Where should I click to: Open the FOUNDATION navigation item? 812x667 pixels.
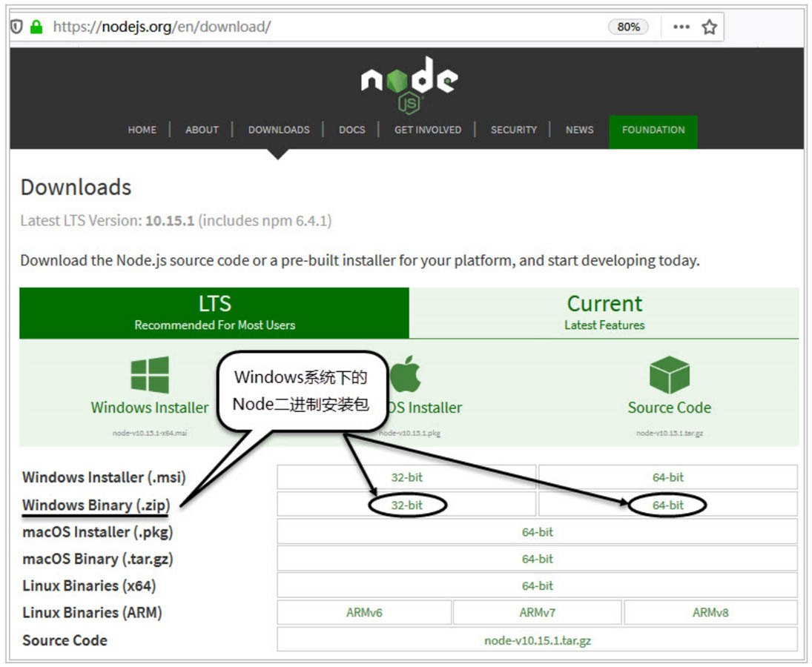click(x=653, y=132)
